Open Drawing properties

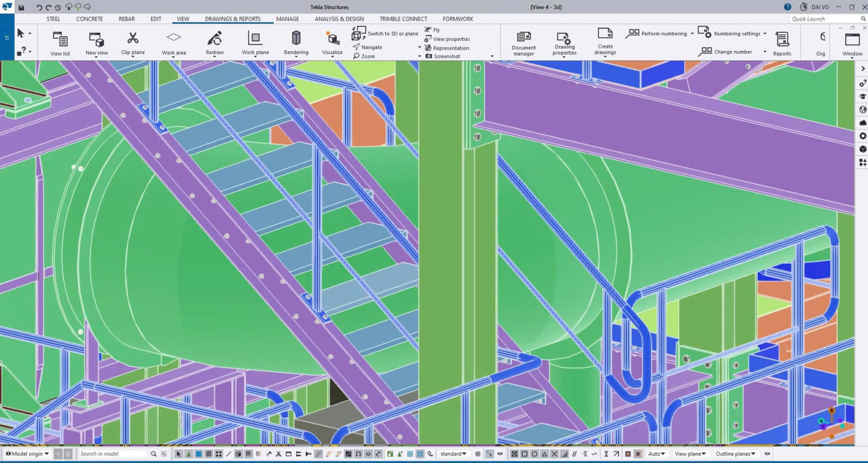(x=564, y=44)
